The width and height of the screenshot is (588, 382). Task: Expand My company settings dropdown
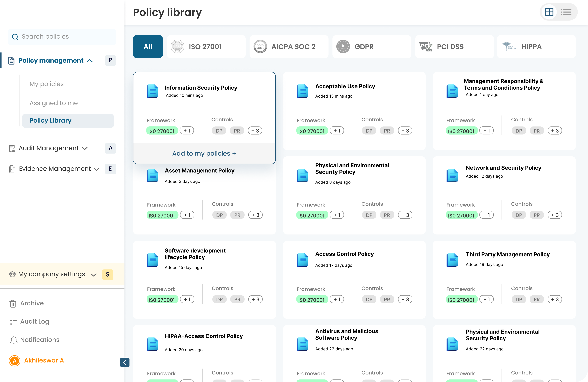click(93, 275)
